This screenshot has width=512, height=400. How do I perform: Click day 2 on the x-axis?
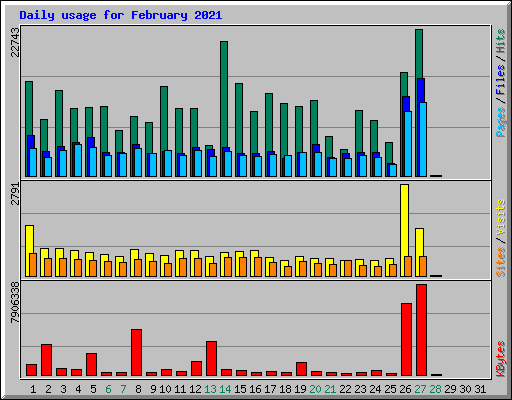pyautogui.click(x=48, y=389)
